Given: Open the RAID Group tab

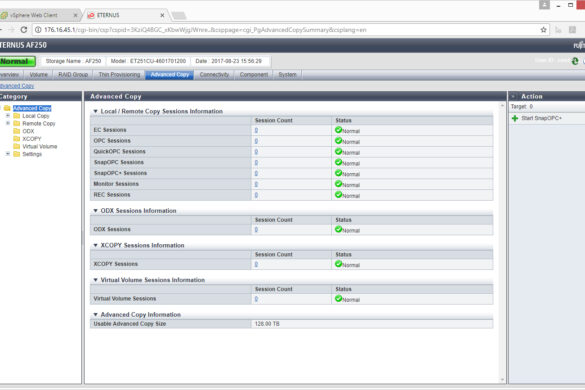Looking at the screenshot, I should pos(73,75).
